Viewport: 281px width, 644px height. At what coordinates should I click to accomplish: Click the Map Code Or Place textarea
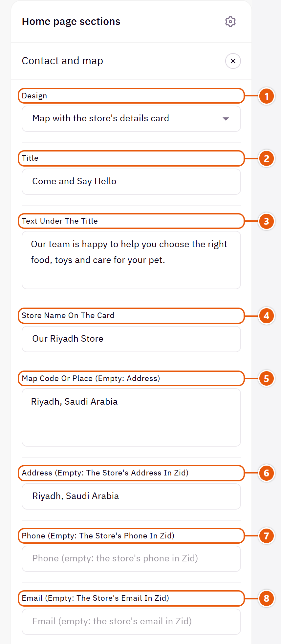point(131,417)
